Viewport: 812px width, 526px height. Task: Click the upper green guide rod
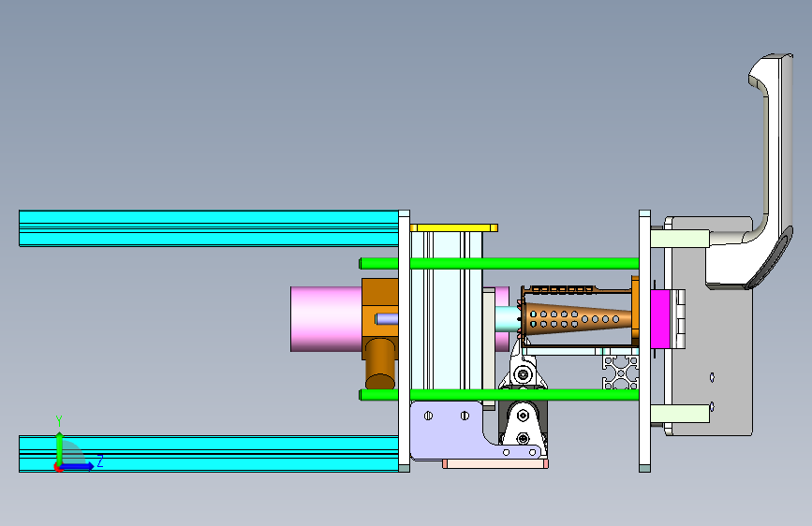point(499,264)
